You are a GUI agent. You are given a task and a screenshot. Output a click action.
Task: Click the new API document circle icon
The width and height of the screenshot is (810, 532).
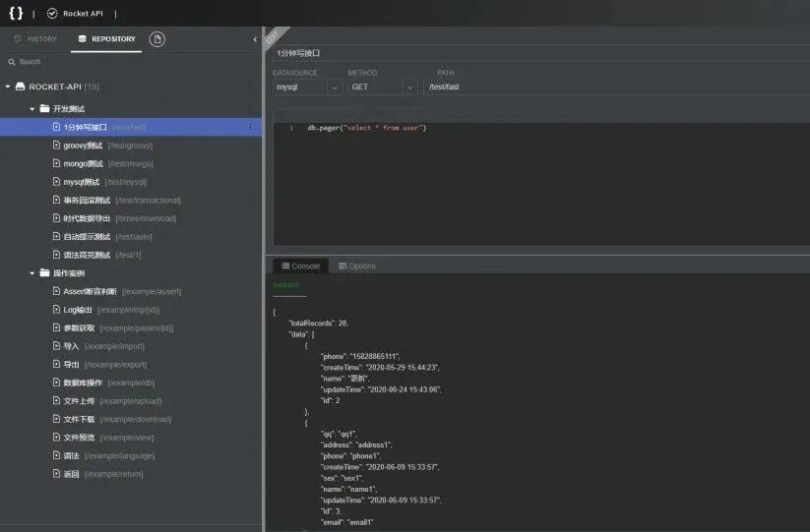click(x=157, y=39)
